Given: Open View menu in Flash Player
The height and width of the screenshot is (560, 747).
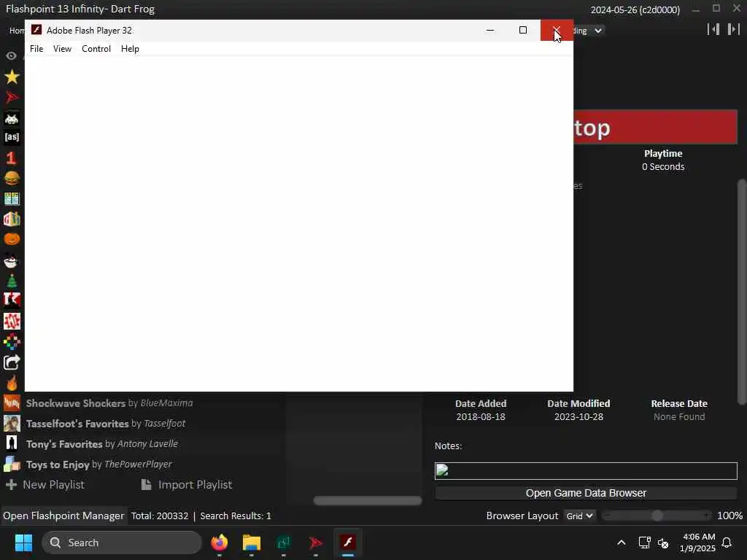Looking at the screenshot, I should pos(63,49).
